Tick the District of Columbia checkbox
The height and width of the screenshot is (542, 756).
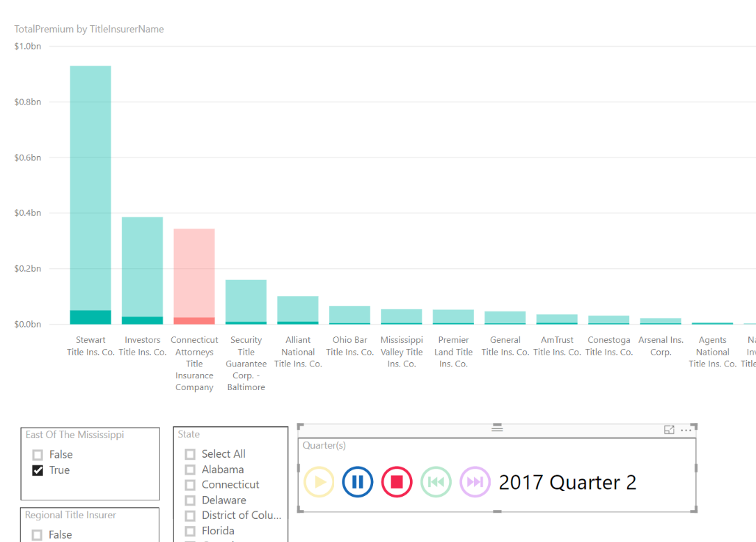tap(190, 516)
